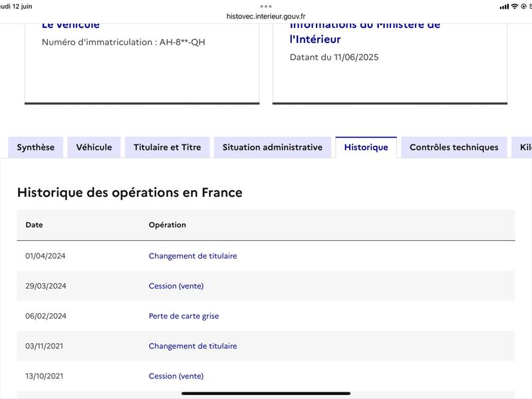Open the Contrôles techniques tab

454,147
